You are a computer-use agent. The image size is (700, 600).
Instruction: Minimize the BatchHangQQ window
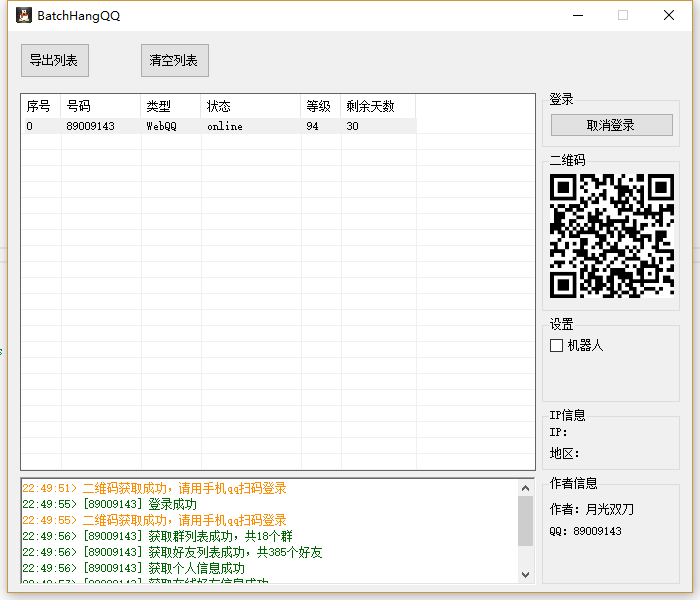pos(578,16)
